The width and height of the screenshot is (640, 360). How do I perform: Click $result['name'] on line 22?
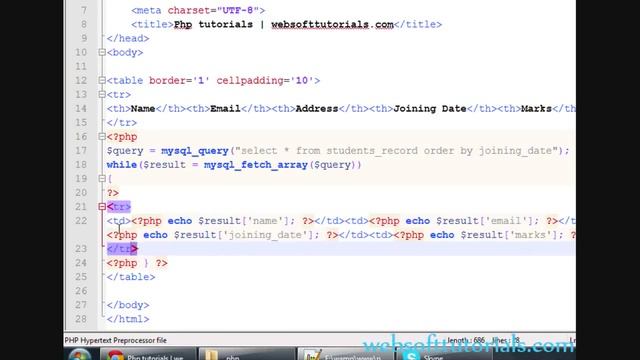tap(244, 221)
